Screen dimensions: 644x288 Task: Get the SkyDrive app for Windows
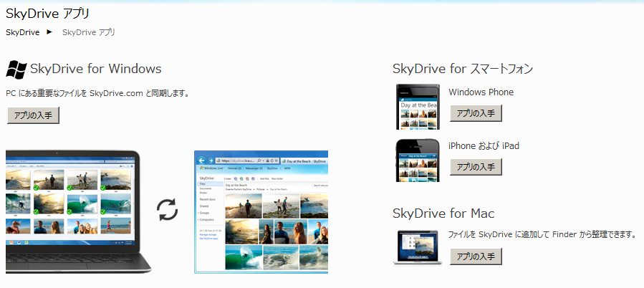tap(33, 115)
